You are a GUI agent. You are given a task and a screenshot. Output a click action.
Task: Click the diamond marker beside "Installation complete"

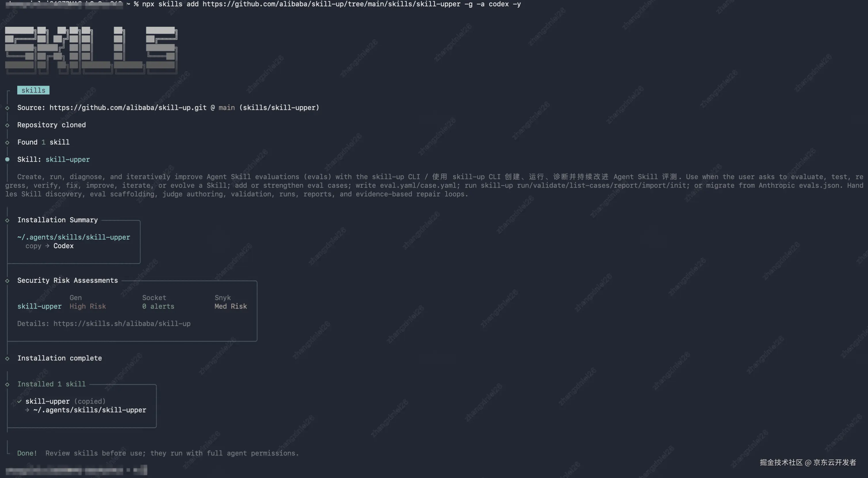7,358
